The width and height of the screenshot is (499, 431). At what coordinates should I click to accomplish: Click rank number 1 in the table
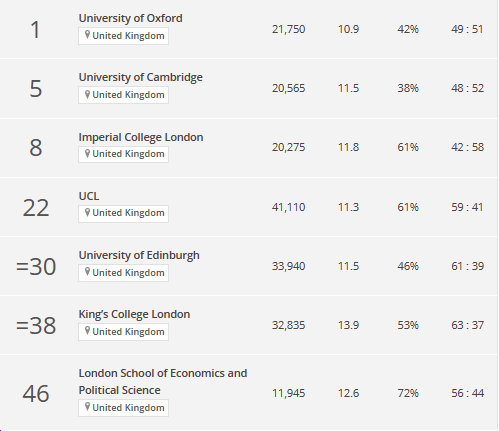click(35, 30)
